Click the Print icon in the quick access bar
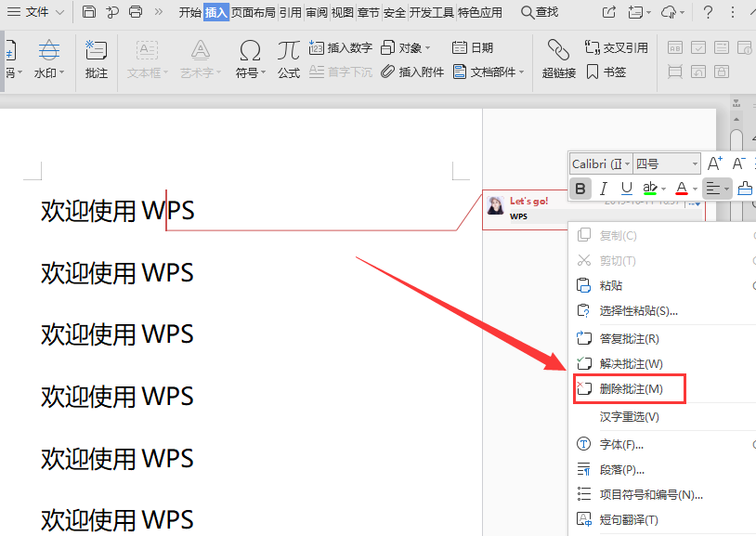The height and width of the screenshot is (536, 756). point(136,11)
